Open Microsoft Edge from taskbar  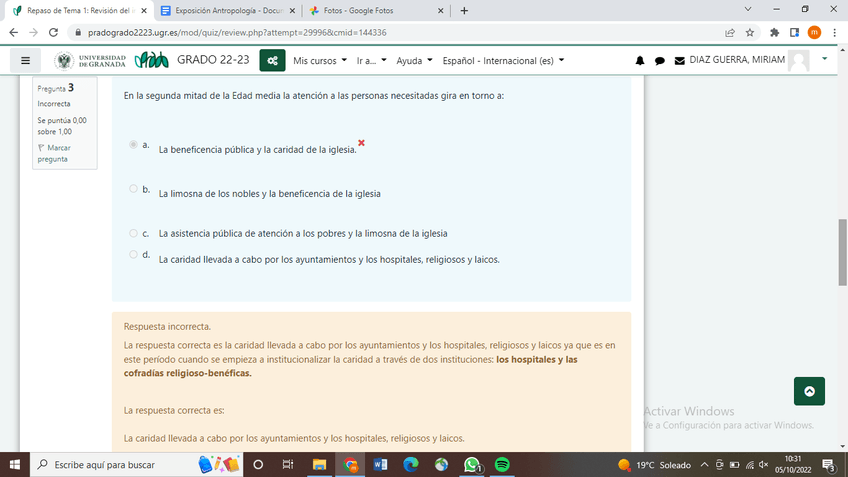(411, 465)
